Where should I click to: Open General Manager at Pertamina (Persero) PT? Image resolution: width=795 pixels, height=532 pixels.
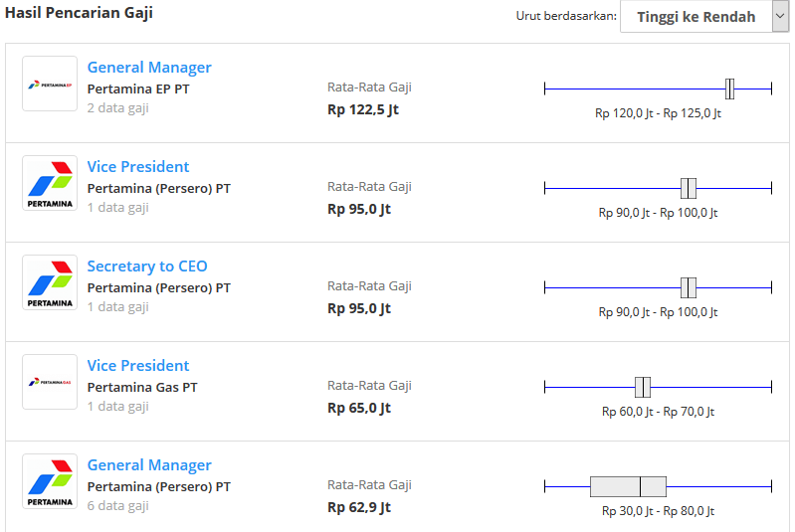pos(149,465)
